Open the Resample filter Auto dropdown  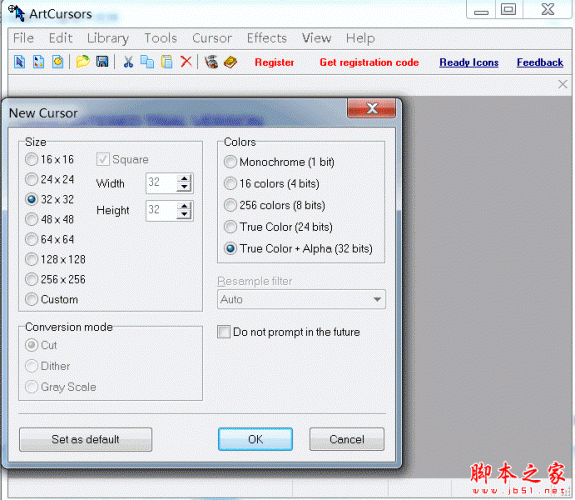tap(301, 299)
